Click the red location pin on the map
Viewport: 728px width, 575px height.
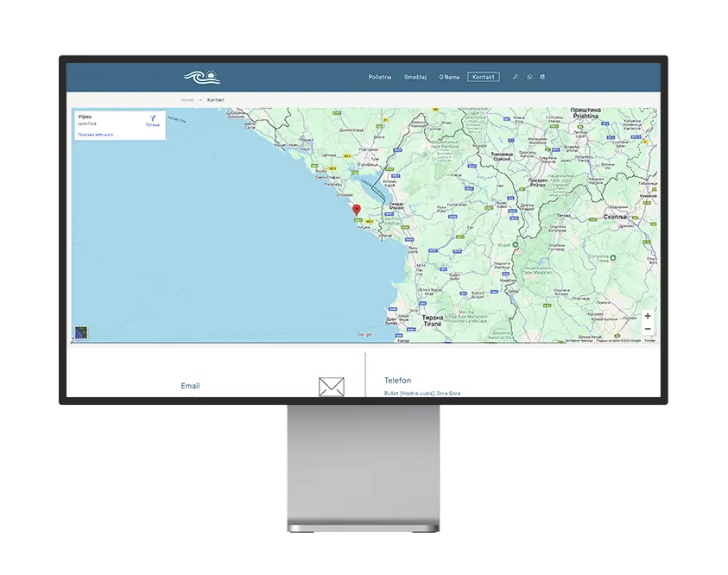pos(357,210)
